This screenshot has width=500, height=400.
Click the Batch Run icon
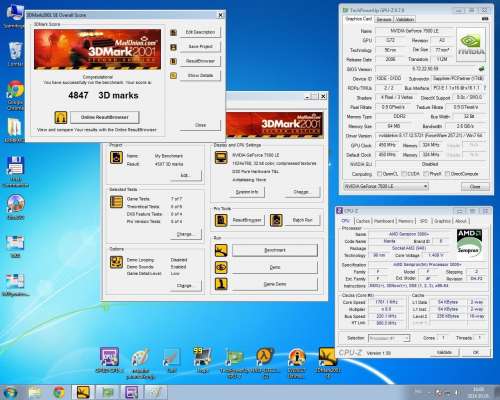point(276,220)
